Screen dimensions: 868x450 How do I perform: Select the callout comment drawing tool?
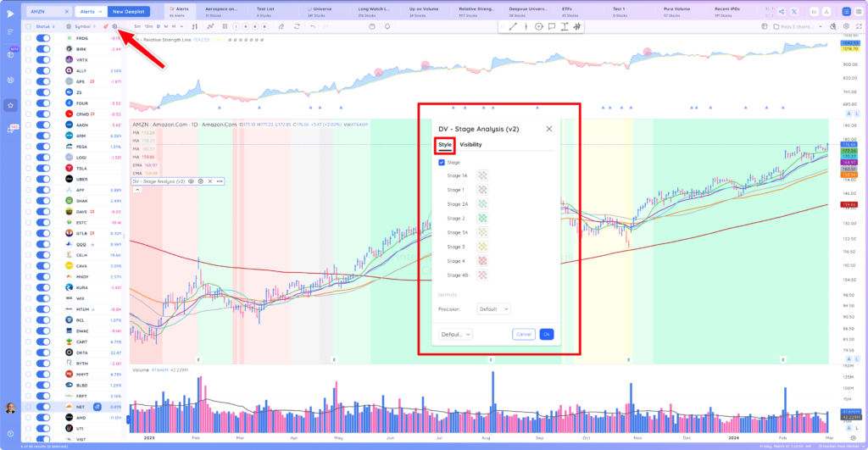point(551,26)
